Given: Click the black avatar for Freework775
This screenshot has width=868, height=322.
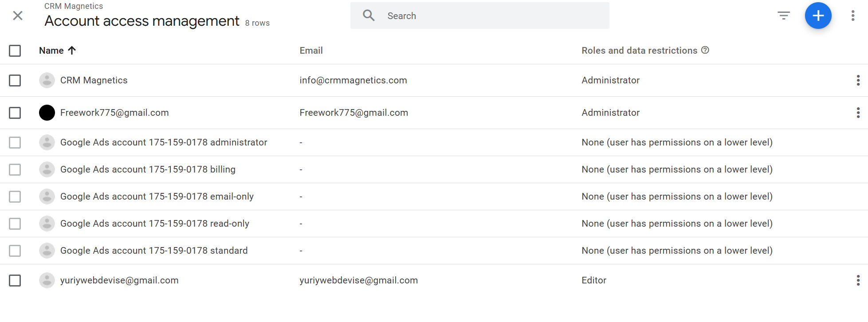Looking at the screenshot, I should (x=47, y=113).
